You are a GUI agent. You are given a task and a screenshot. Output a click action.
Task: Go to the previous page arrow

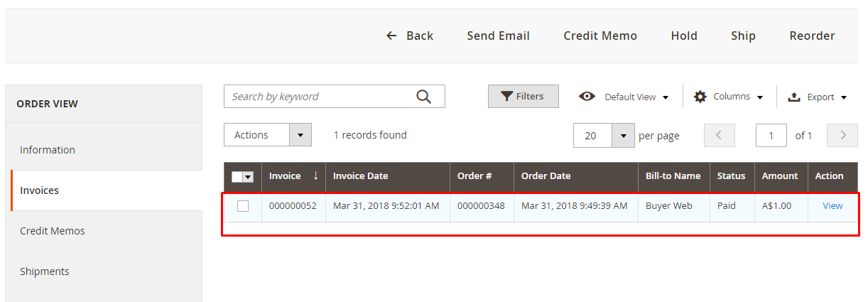click(719, 135)
